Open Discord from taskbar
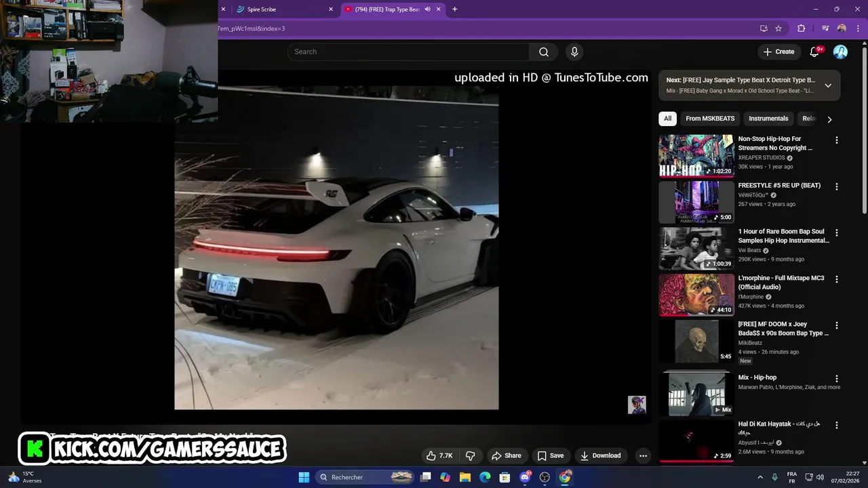 tap(525, 477)
